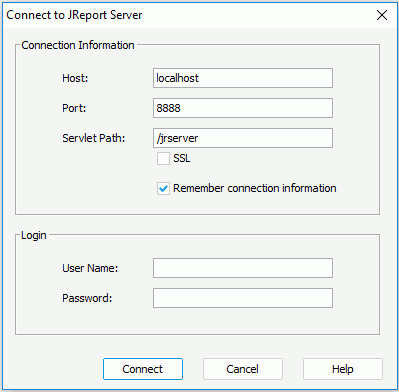Click the Login group title
399x392 pixels.
click(34, 235)
